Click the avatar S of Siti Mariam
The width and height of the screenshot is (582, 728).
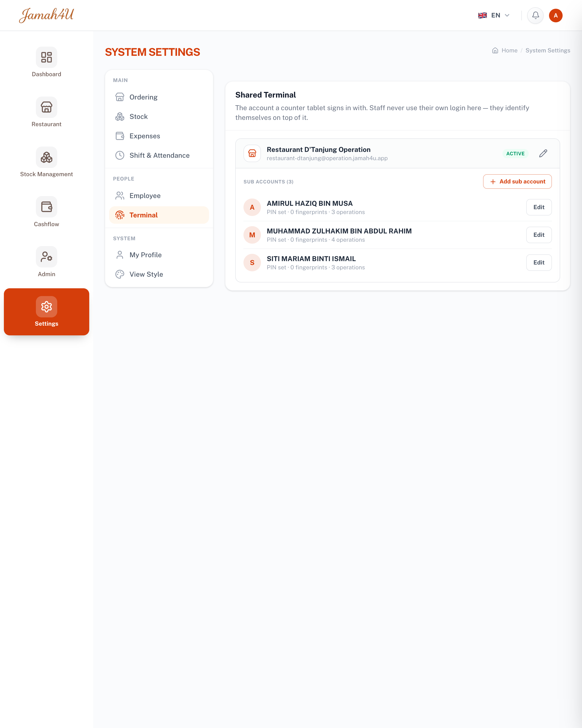click(252, 263)
